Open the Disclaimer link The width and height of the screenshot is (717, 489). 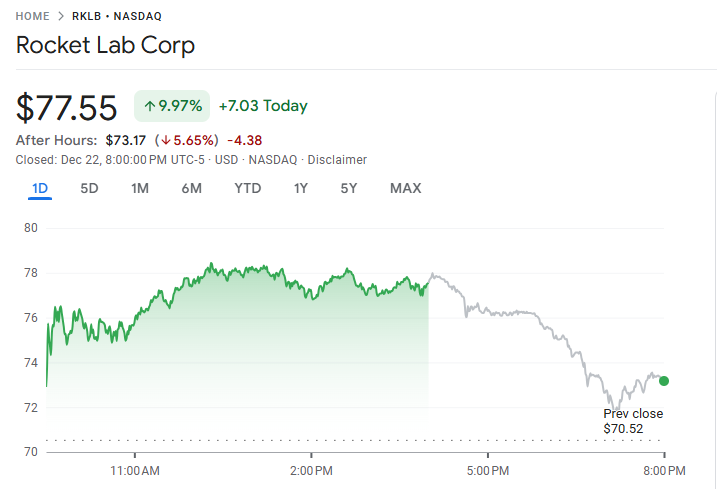[x=337, y=160]
